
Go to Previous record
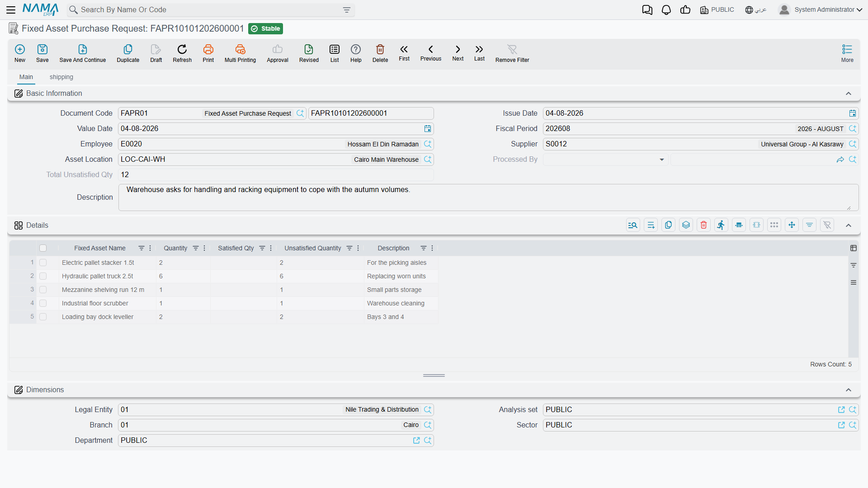pyautogui.click(x=431, y=53)
